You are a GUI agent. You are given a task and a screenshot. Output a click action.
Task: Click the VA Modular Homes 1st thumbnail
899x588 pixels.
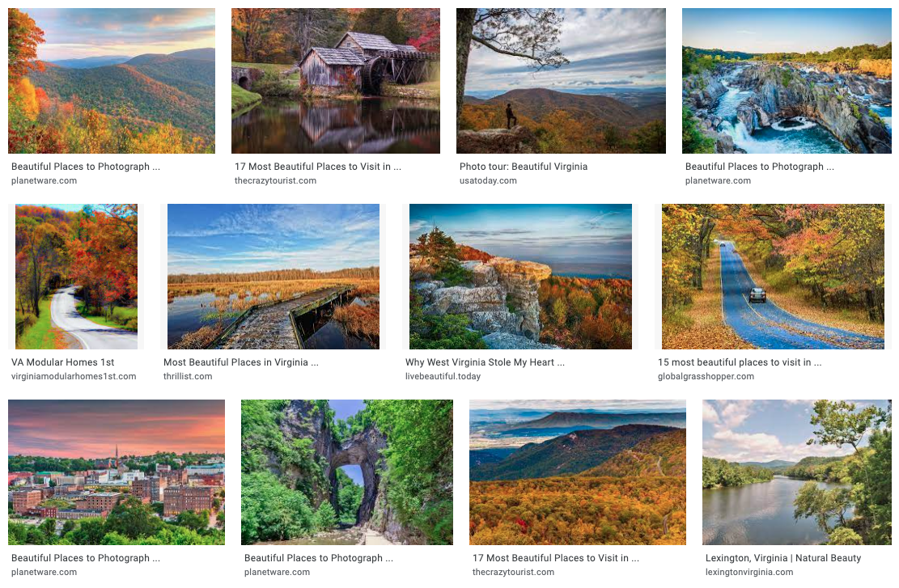pyautogui.click(x=76, y=277)
